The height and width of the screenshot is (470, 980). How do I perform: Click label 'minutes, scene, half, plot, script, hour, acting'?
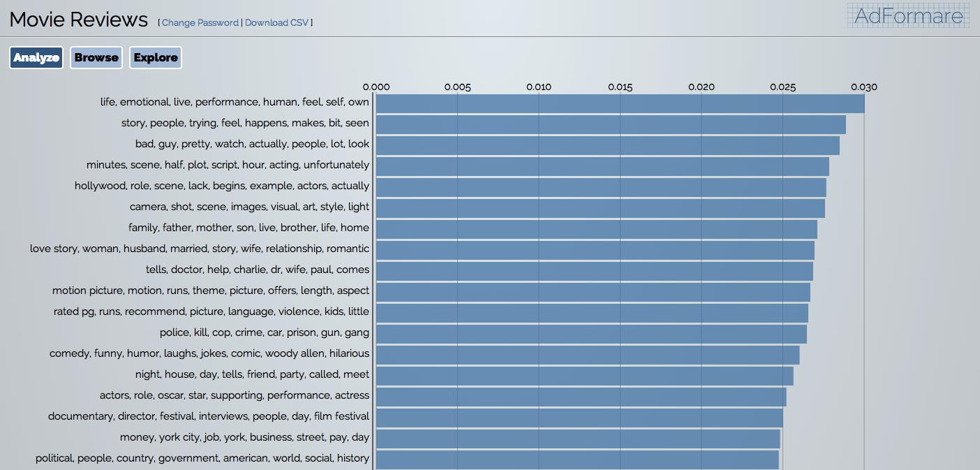(x=228, y=165)
